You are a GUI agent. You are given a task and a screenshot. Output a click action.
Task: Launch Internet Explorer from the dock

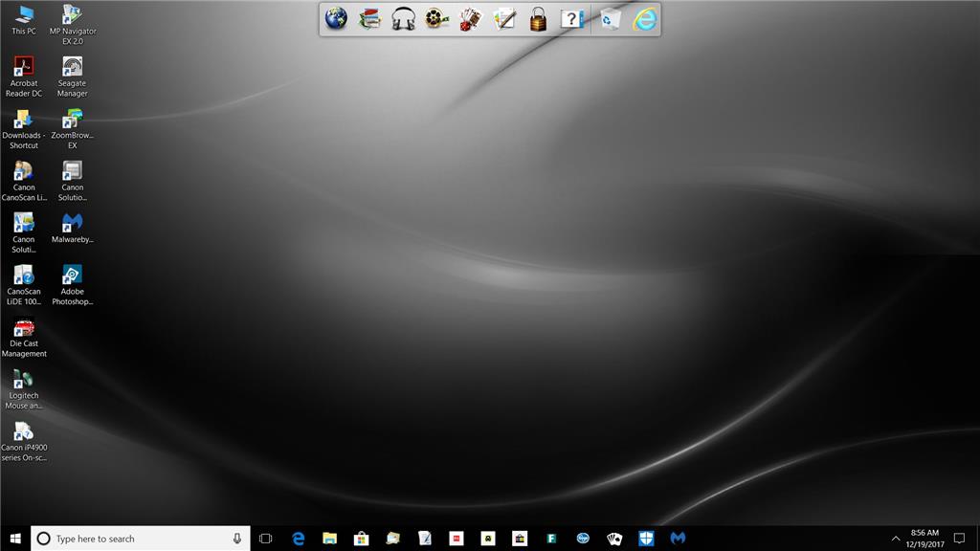(644, 19)
